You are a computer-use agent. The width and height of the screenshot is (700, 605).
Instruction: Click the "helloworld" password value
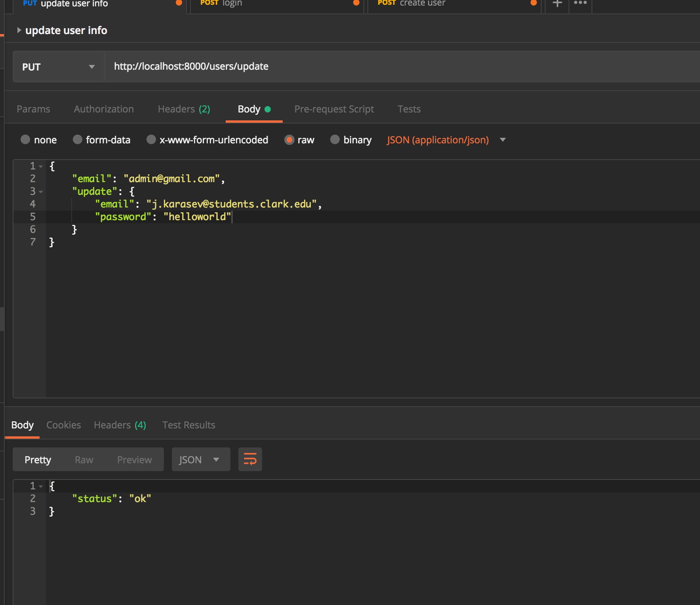197,217
